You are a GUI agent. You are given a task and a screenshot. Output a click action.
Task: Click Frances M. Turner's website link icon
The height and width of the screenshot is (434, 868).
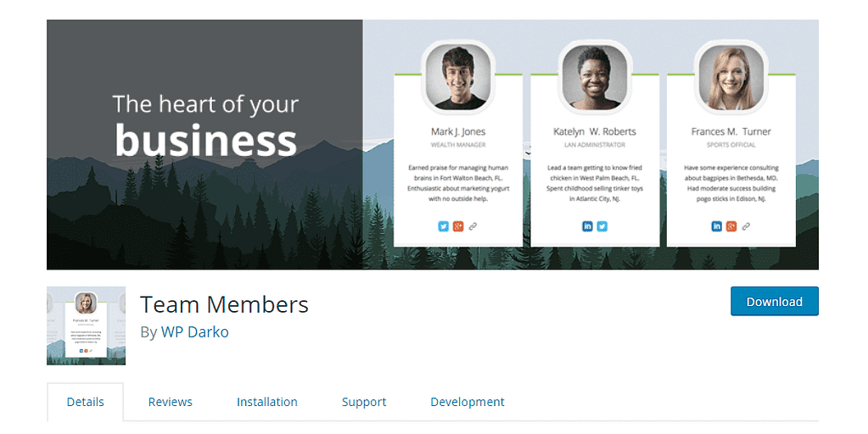746,226
